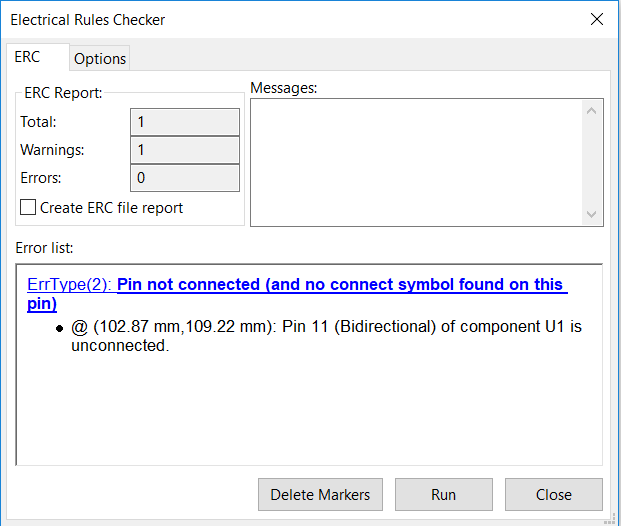
Task: Click the Messages scrollbar up arrow
Action: [593, 111]
